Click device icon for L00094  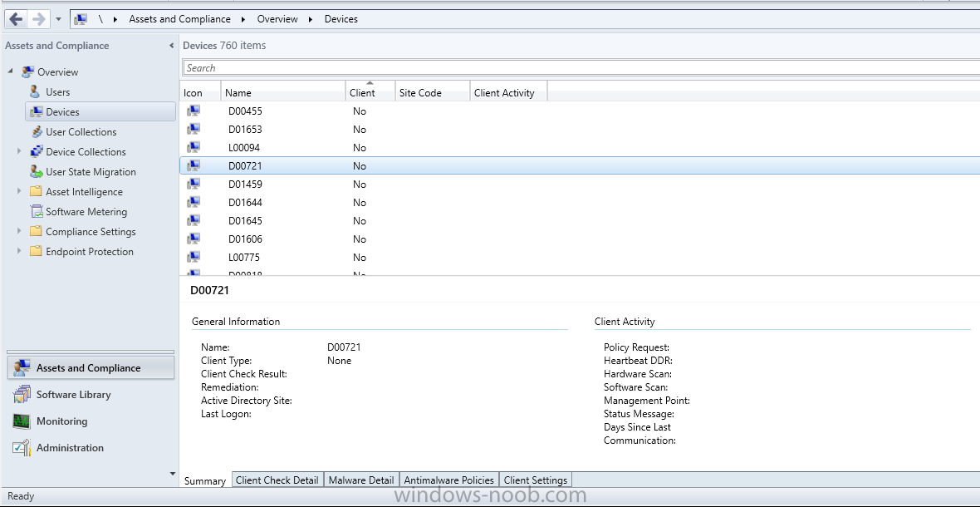[x=194, y=148]
